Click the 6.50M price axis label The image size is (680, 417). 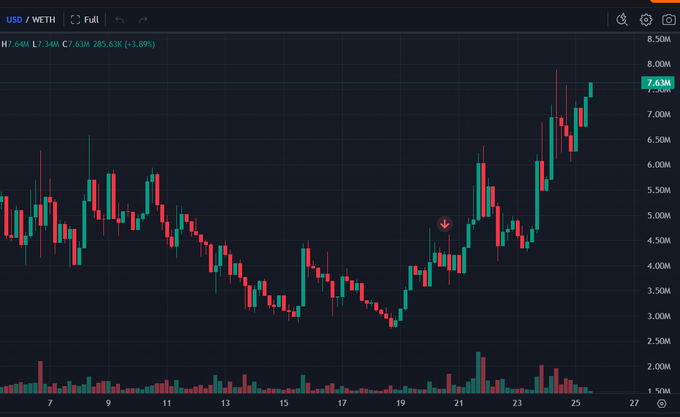pyautogui.click(x=659, y=140)
